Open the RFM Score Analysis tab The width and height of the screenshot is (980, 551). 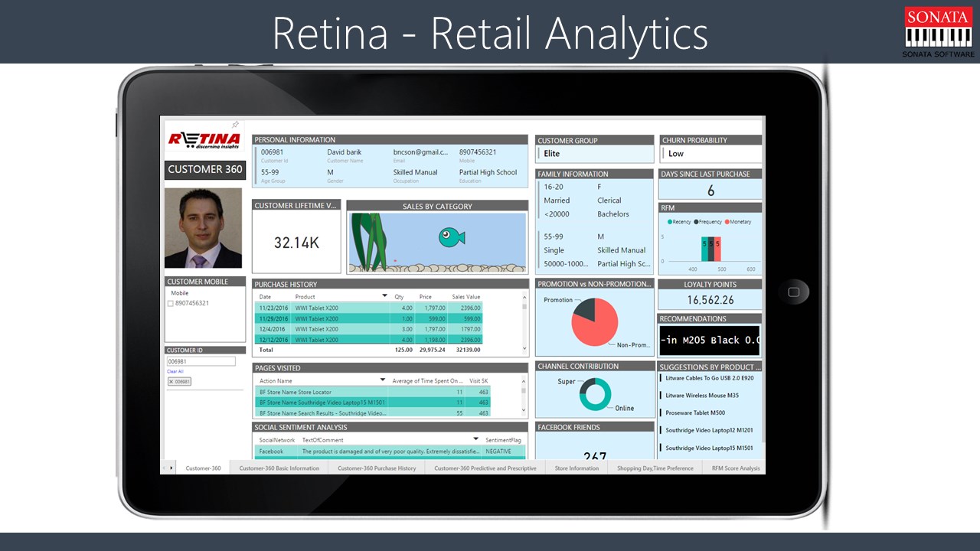(734, 468)
